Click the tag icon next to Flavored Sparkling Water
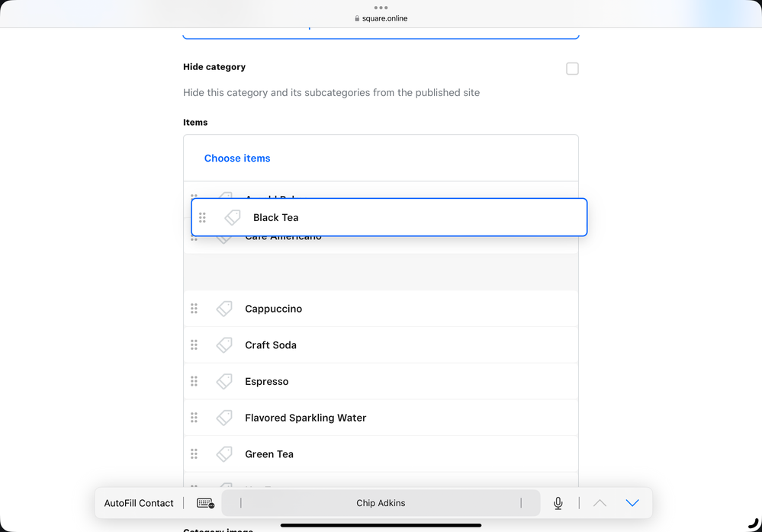 tap(224, 418)
